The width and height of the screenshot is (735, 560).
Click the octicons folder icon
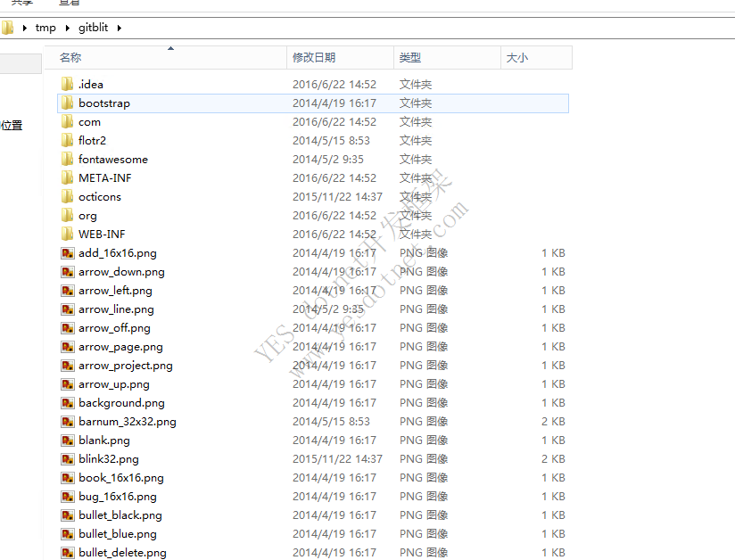[68, 197]
